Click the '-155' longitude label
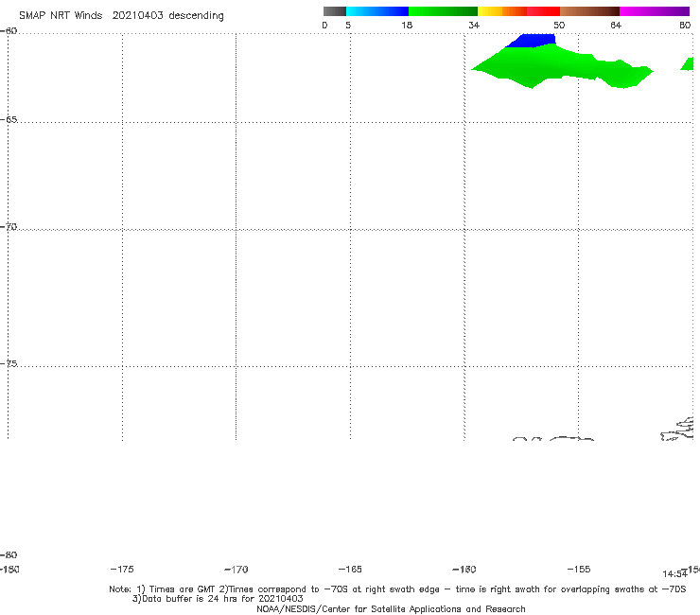 coord(579,570)
